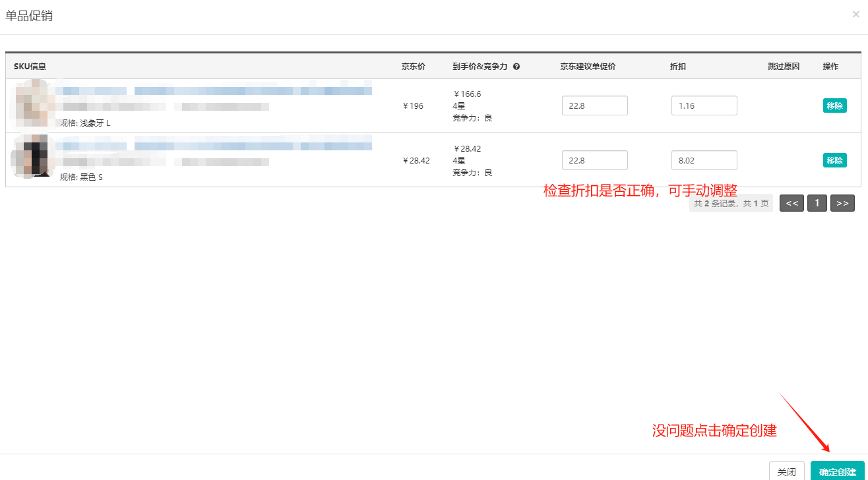
Task: Click the 折扣 column header
Action: 677,67
